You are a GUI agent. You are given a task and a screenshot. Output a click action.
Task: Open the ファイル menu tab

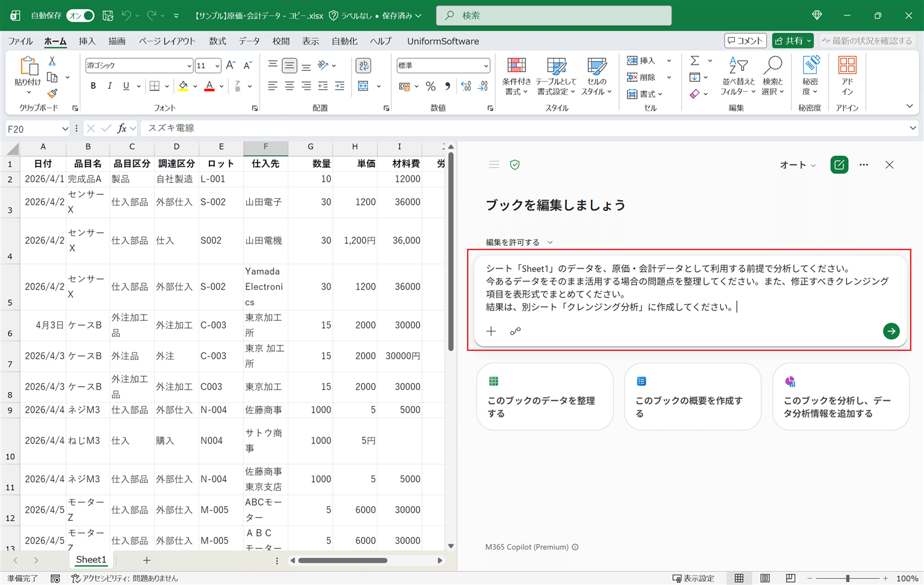[20, 41]
